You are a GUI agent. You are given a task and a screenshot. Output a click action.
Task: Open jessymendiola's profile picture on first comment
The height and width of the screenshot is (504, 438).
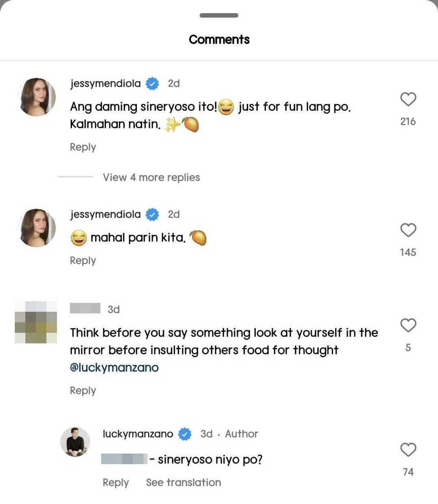(x=37, y=97)
